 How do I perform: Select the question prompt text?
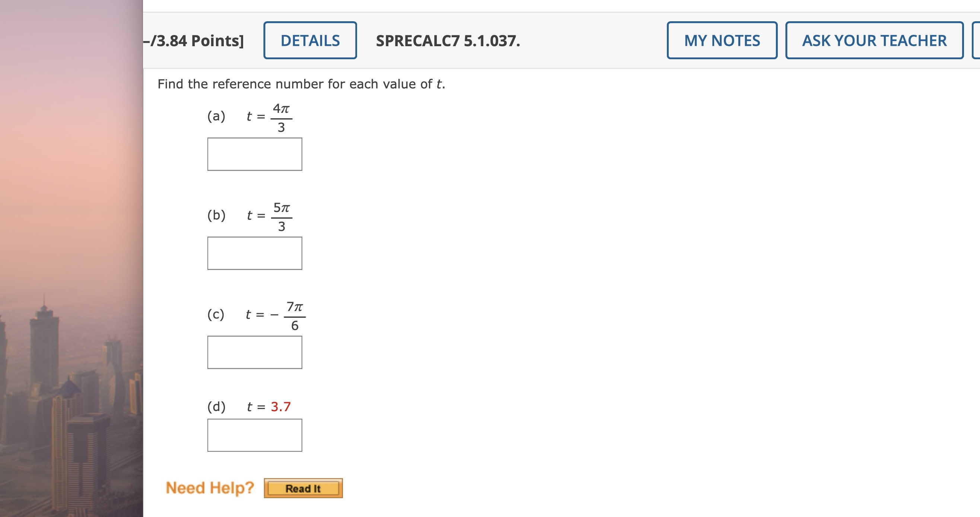pyautogui.click(x=301, y=83)
